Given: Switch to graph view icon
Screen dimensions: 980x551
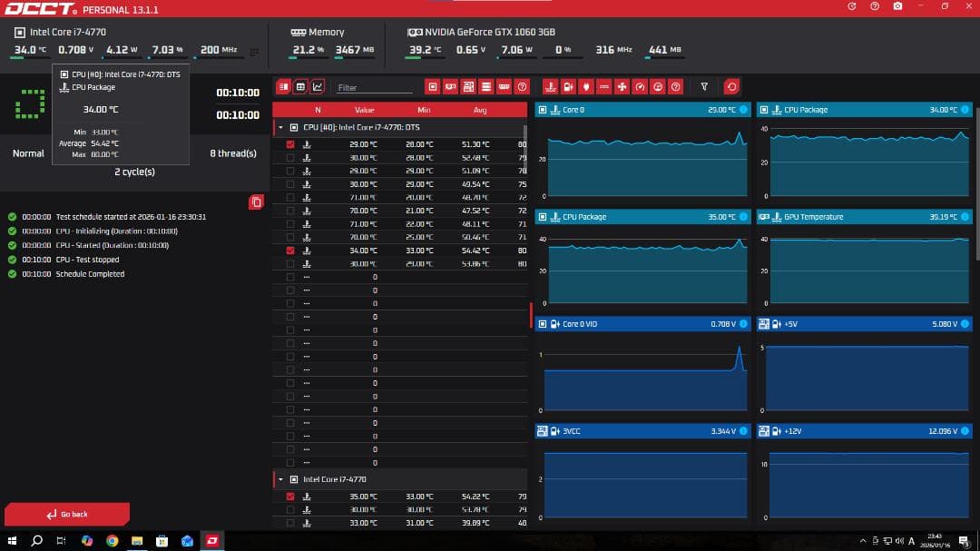Looking at the screenshot, I should (317, 87).
